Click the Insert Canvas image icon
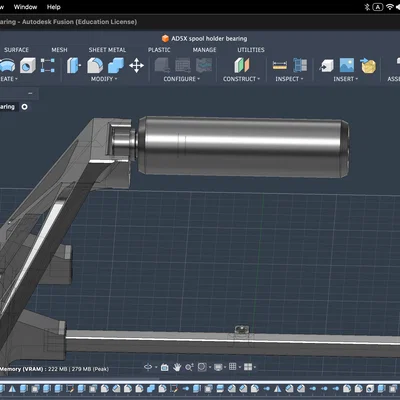 point(347,65)
